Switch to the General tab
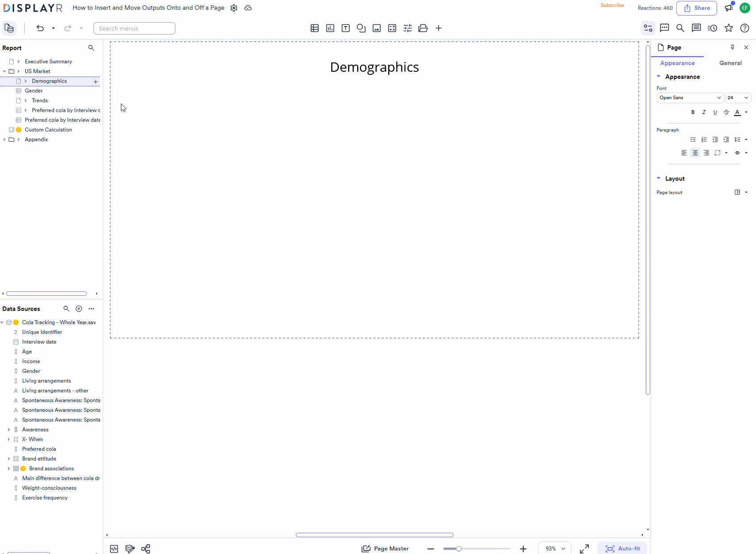 click(x=730, y=63)
